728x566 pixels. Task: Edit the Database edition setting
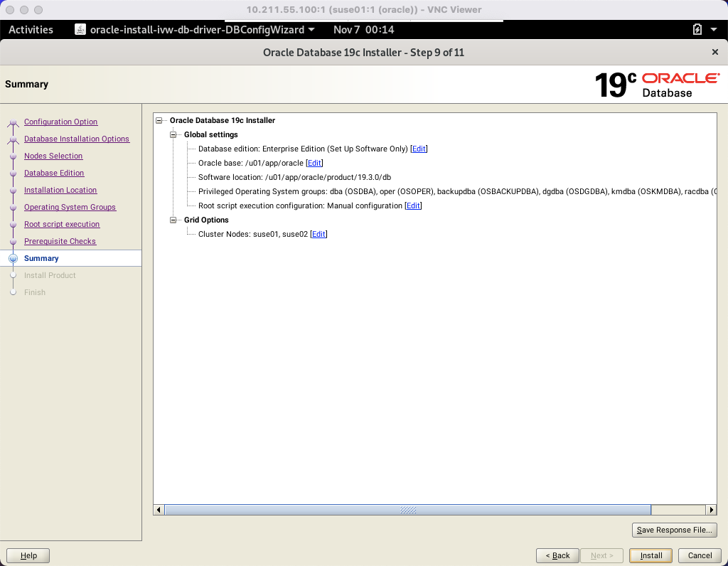419,149
